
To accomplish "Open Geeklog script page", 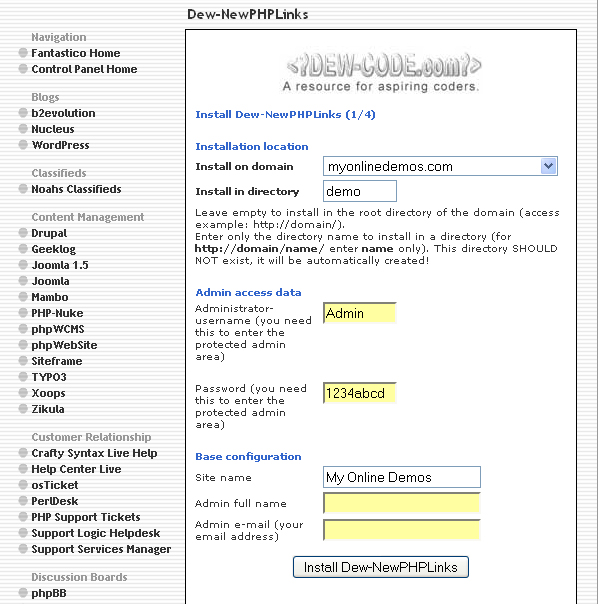I will 54,249.
